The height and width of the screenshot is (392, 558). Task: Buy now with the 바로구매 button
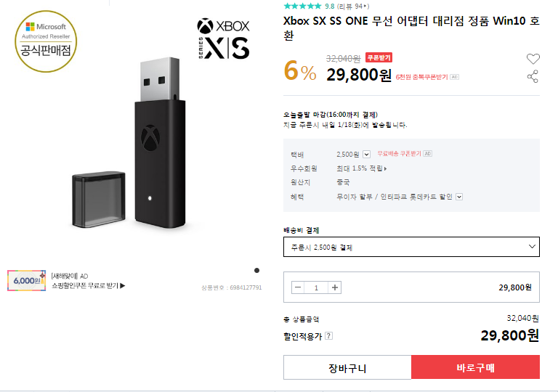tap(475, 367)
